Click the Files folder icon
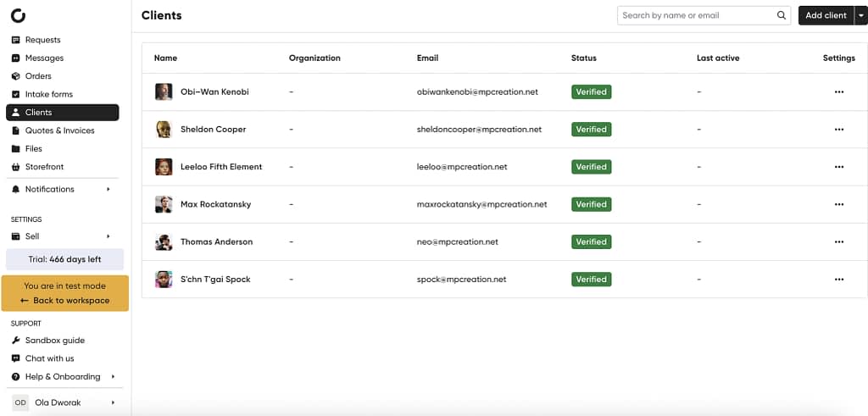 click(15, 149)
